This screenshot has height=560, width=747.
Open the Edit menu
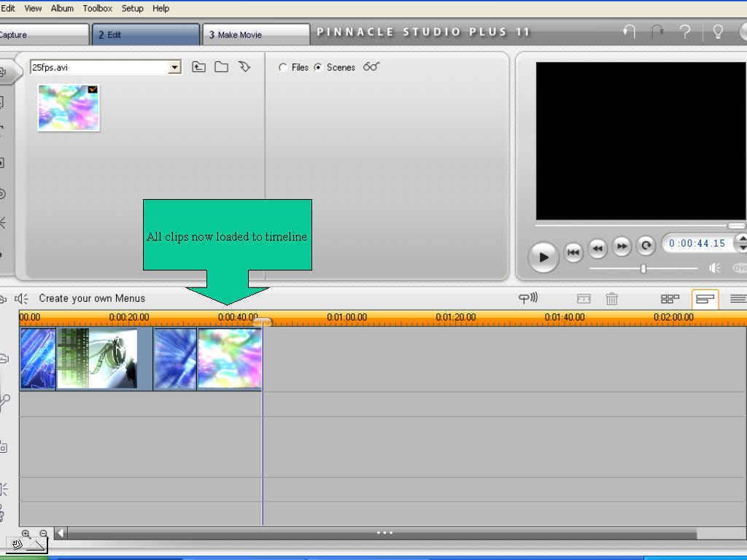pos(7,8)
